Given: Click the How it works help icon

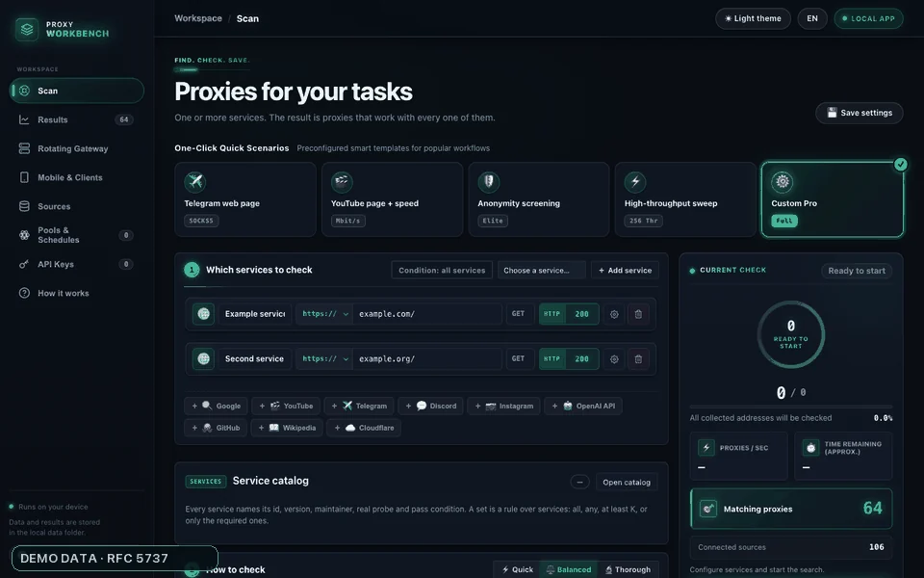Looking at the screenshot, I should coord(24,293).
